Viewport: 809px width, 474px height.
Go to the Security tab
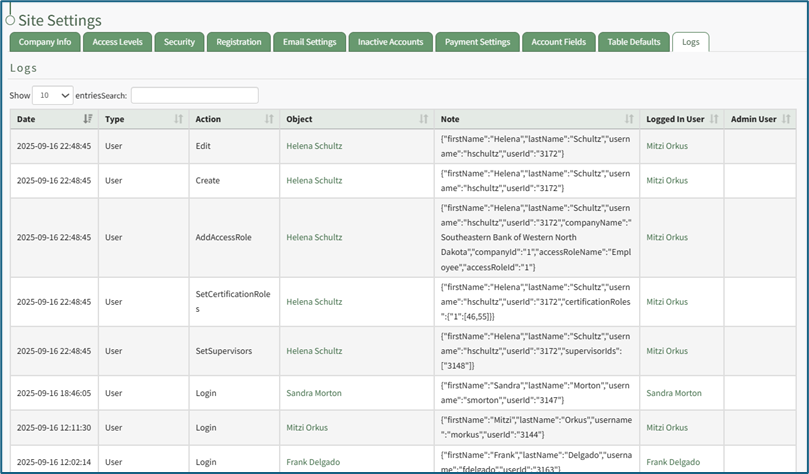pyautogui.click(x=179, y=42)
